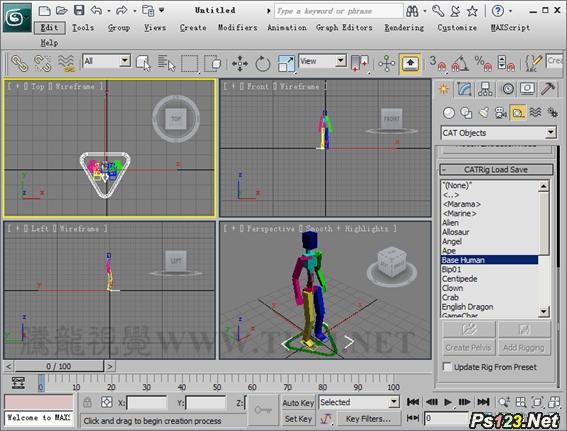Open the Modifiers menu
567x431 pixels.
click(x=237, y=27)
